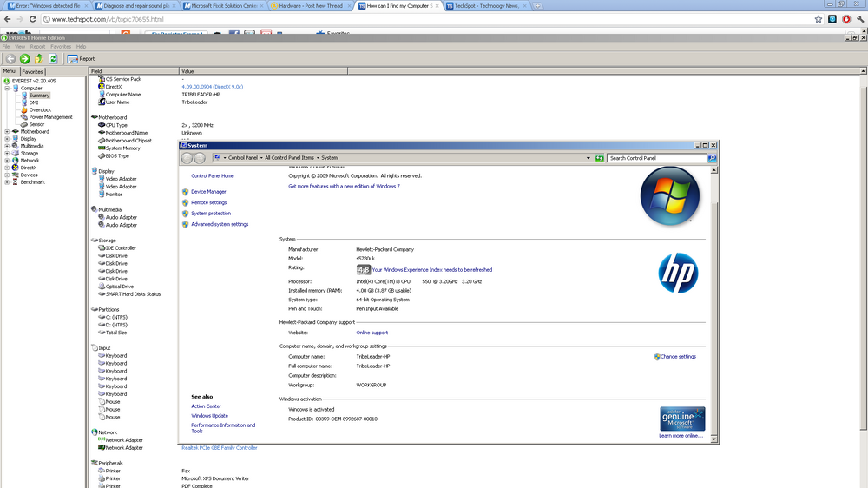Open Action Center link

pyautogui.click(x=206, y=406)
